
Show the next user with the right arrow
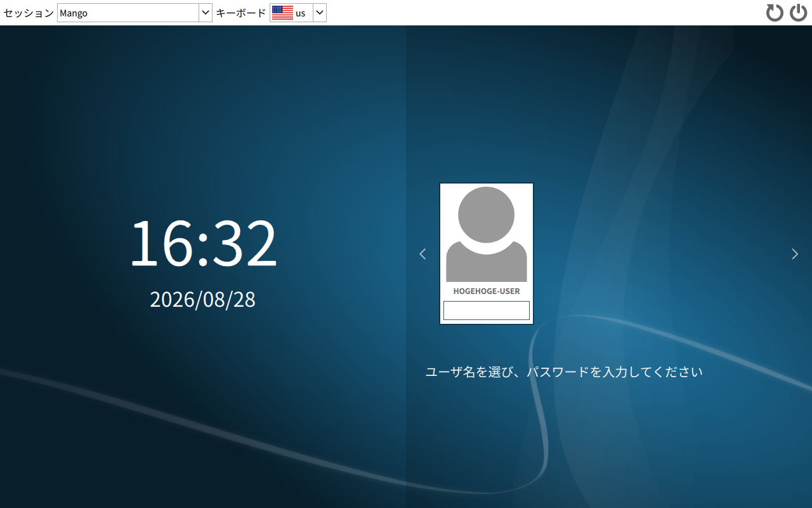(x=795, y=254)
